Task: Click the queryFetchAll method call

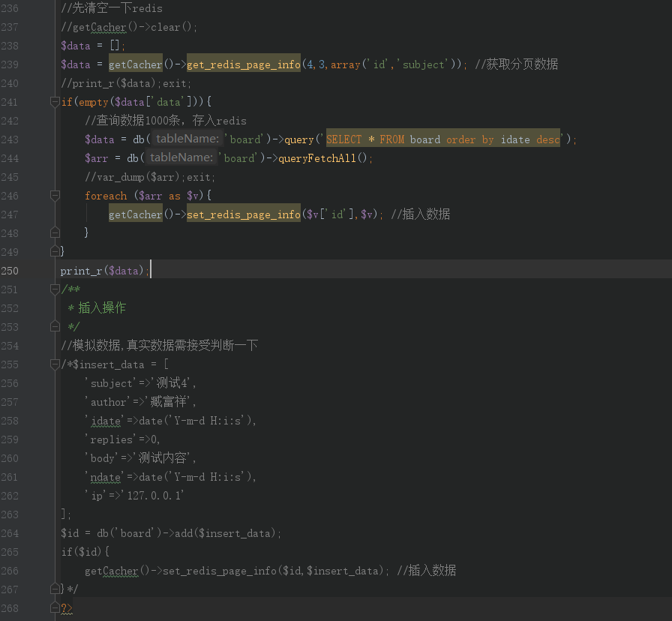Action: click(x=317, y=158)
